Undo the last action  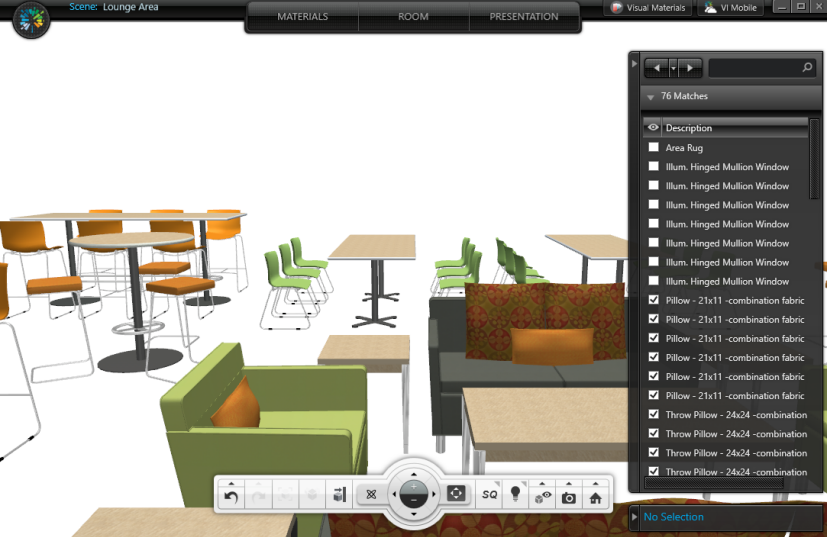[x=232, y=496]
